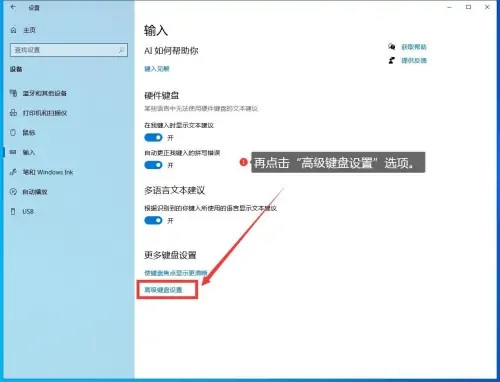Toggle autocorrect misspelled words switch
The image size is (500, 382).
coord(153,165)
